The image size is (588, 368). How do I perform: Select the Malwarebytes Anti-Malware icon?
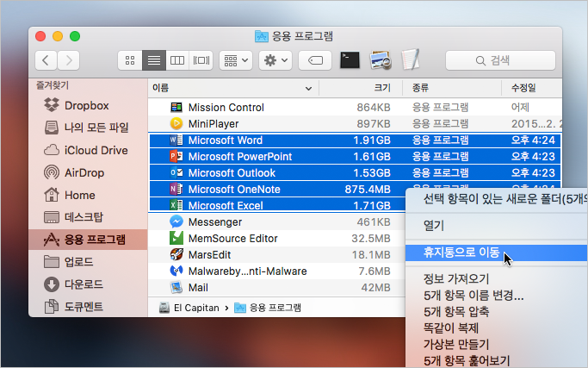176,271
